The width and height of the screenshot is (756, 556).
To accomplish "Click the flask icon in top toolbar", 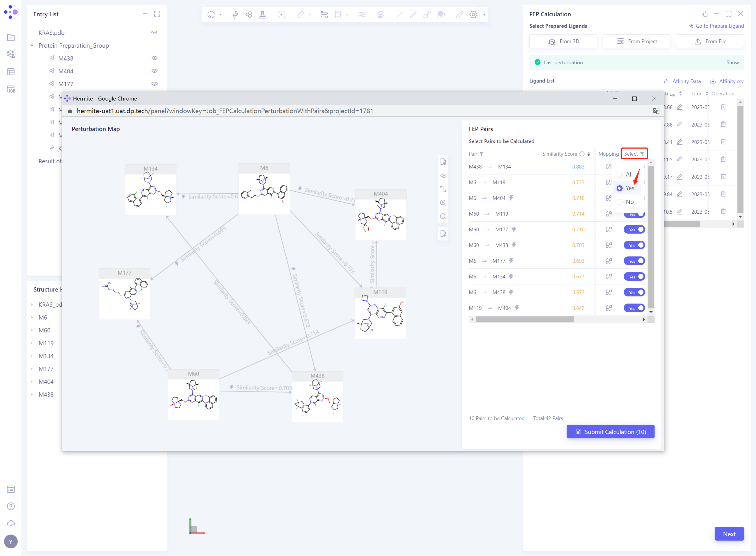I will click(x=262, y=15).
